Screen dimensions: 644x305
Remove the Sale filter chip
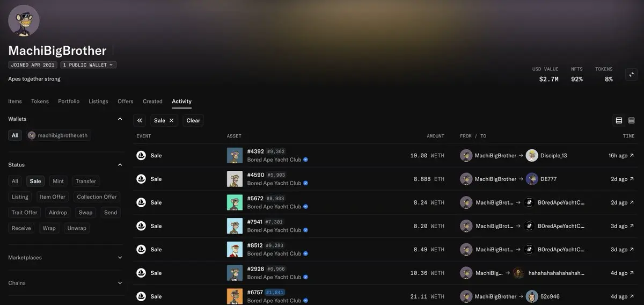pyautogui.click(x=172, y=121)
